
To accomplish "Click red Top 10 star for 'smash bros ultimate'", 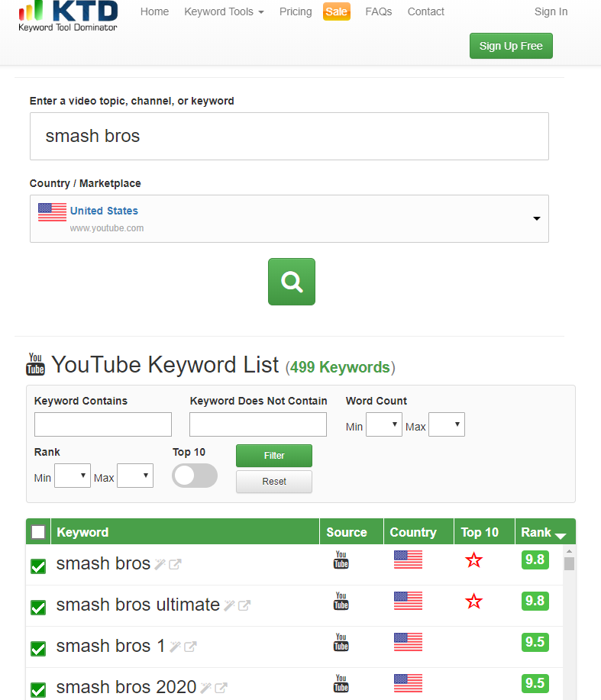I will [473, 602].
